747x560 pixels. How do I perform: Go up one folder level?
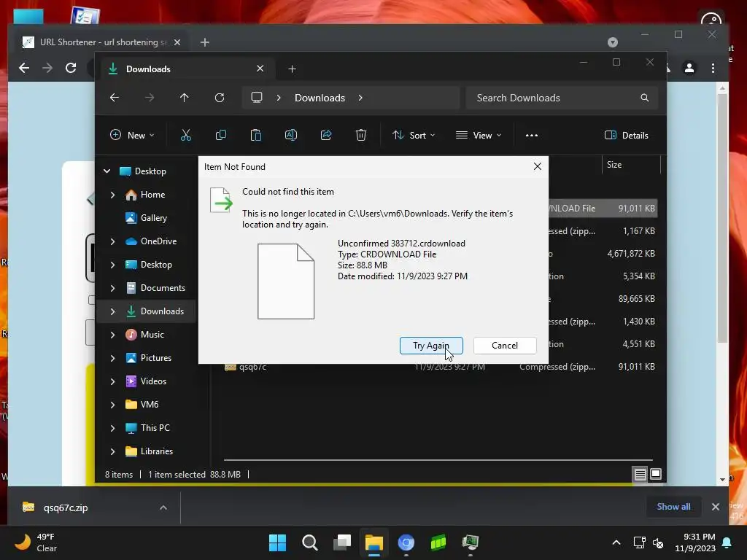pyautogui.click(x=185, y=98)
